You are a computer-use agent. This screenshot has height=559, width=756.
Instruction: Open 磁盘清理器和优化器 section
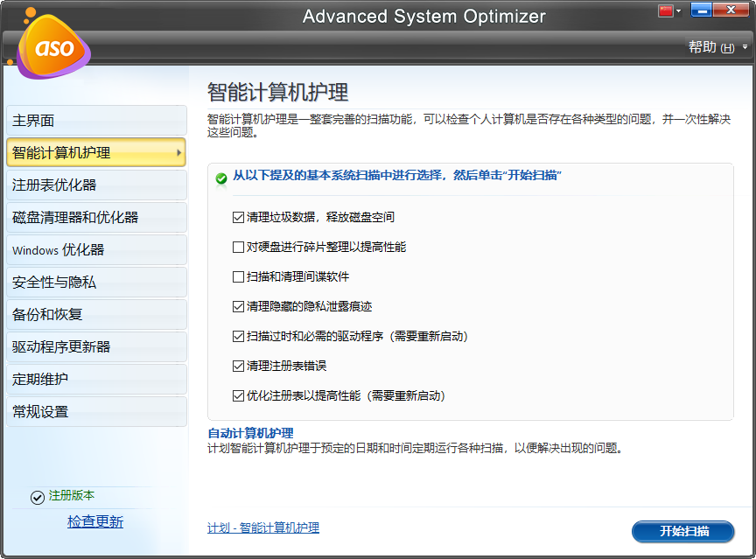[96, 217]
